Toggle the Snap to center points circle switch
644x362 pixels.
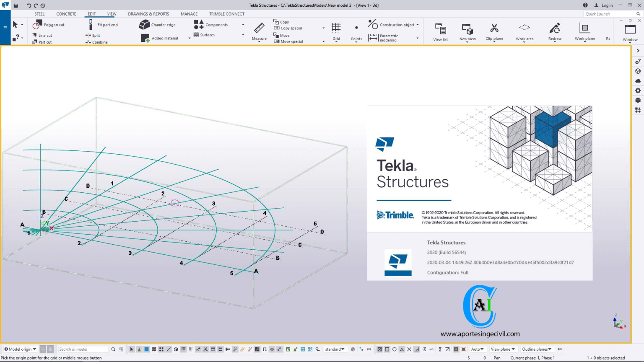click(x=394, y=349)
